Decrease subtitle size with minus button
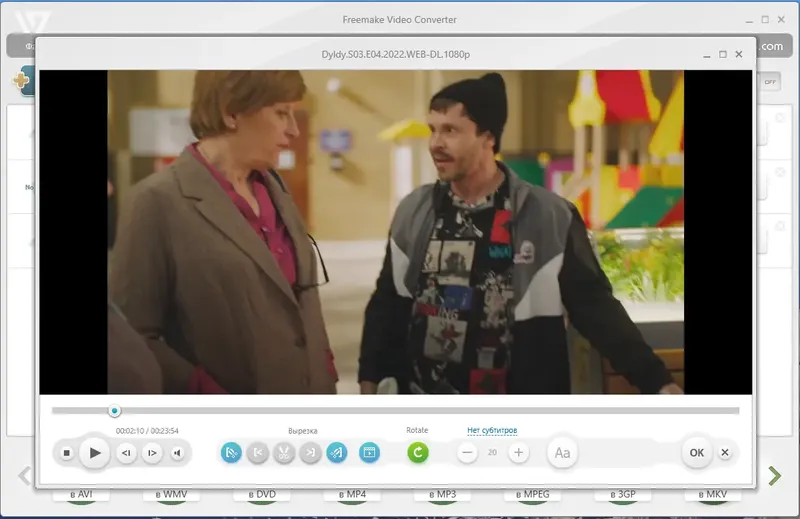 pyautogui.click(x=467, y=453)
